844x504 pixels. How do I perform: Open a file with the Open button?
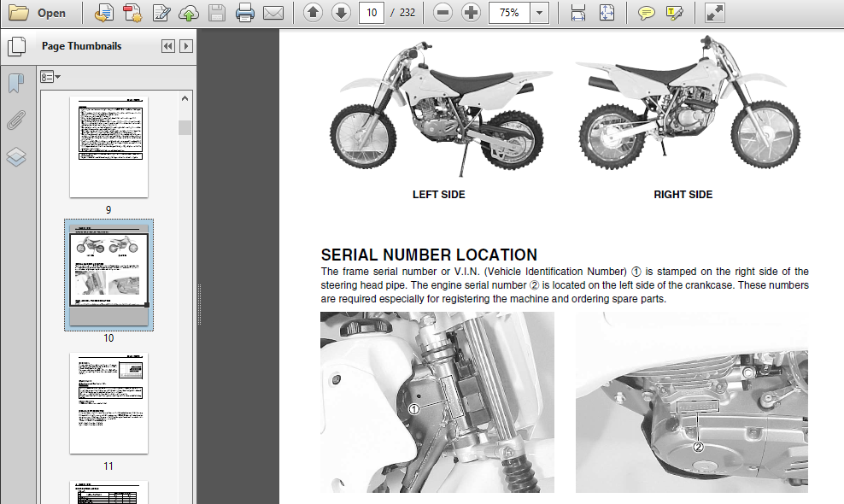click(38, 12)
